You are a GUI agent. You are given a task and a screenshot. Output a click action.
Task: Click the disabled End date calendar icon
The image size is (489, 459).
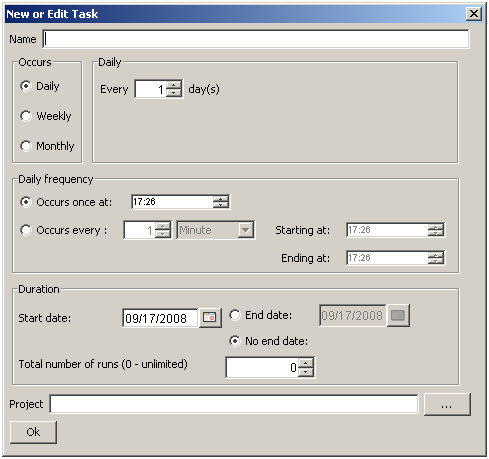point(398,315)
